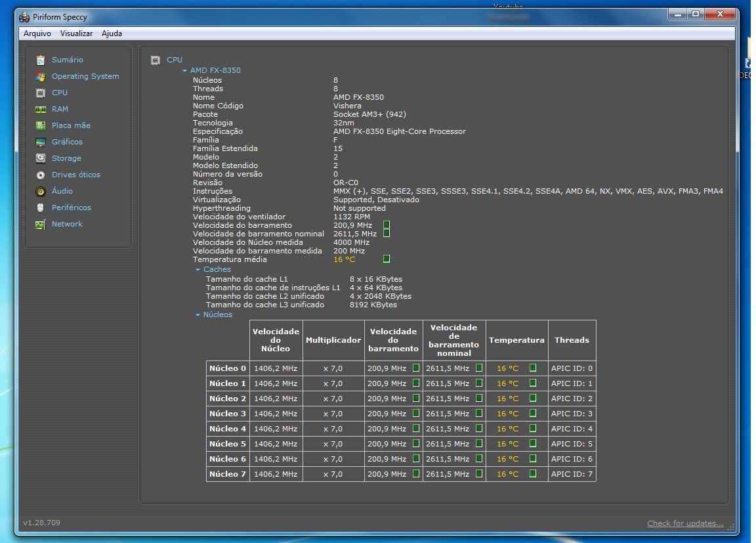
Task: Click the Supported, Desativado virtualization value
Action: pyautogui.click(x=376, y=200)
